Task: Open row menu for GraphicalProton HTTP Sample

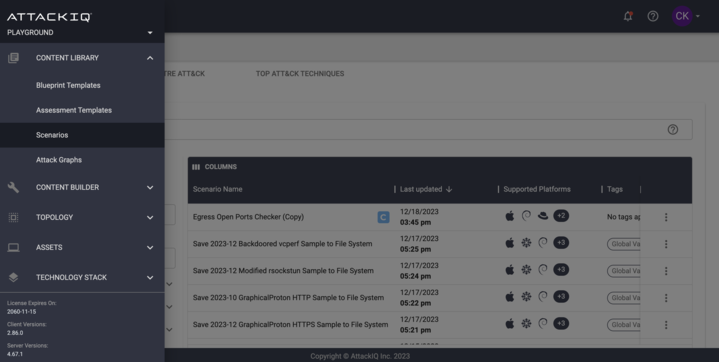Action: [666, 298]
